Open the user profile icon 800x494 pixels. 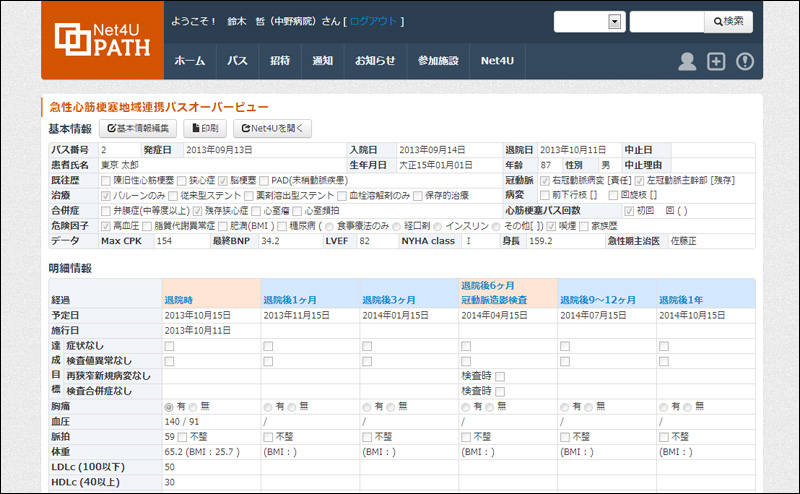(687, 62)
